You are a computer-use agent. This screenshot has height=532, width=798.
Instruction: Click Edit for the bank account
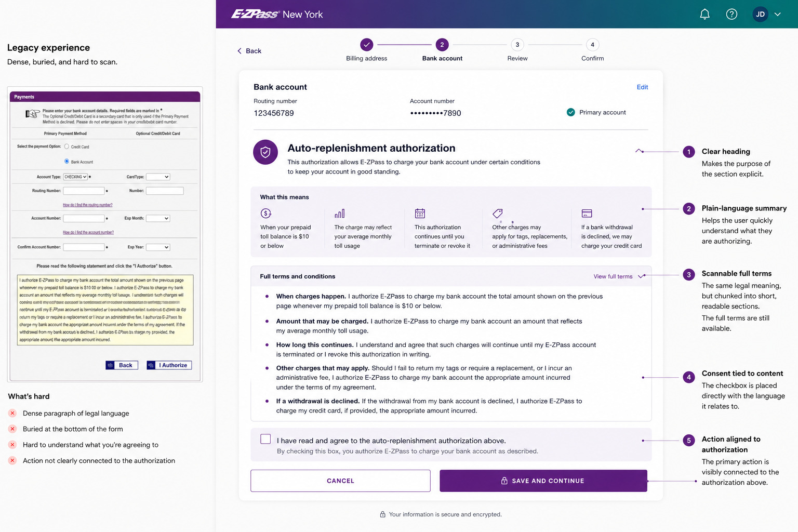(642, 87)
